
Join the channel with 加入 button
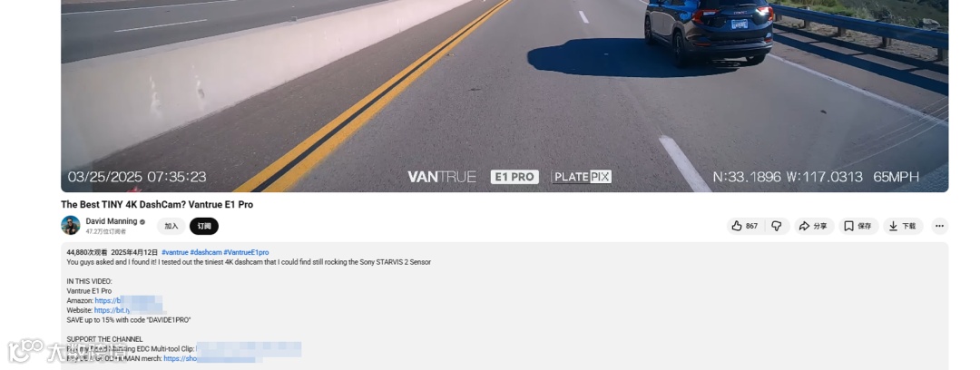tap(171, 226)
